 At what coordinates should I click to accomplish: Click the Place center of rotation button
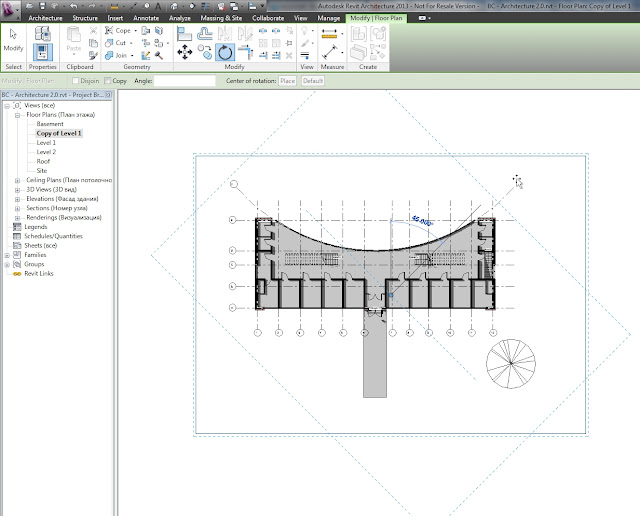point(287,80)
